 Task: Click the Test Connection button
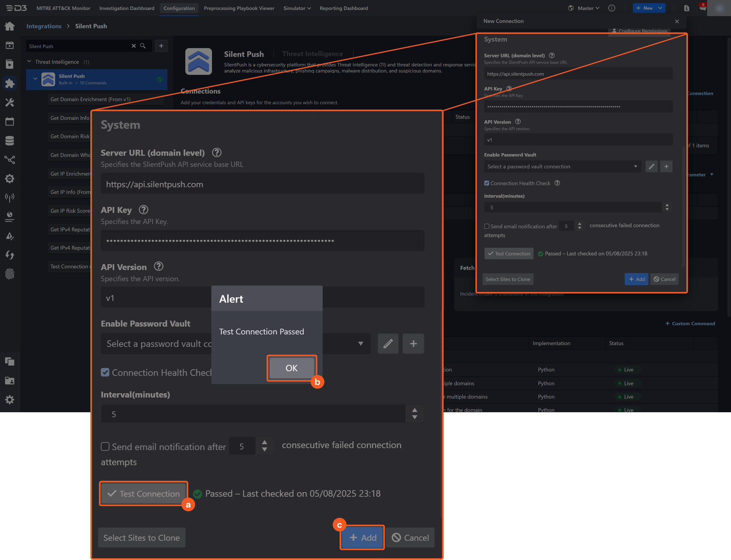143,494
